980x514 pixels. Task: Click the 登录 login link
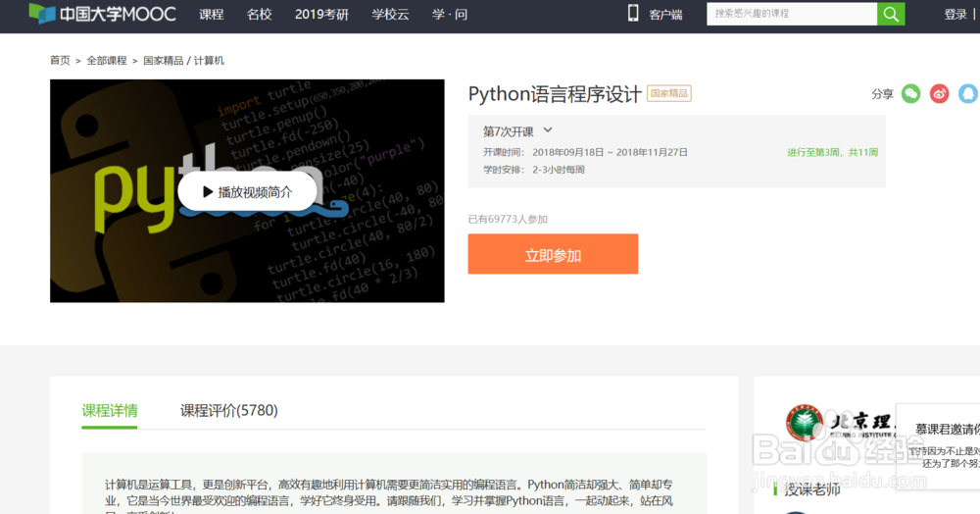pos(955,15)
